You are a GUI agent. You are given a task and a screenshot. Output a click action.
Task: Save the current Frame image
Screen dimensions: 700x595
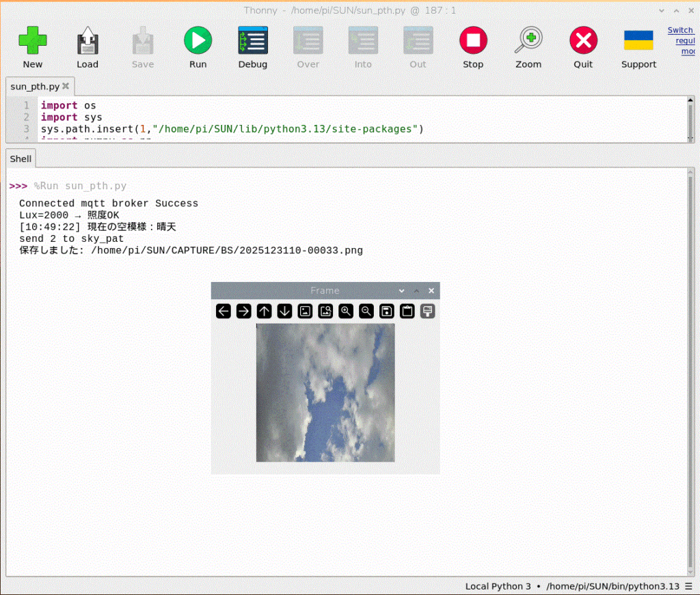387,312
